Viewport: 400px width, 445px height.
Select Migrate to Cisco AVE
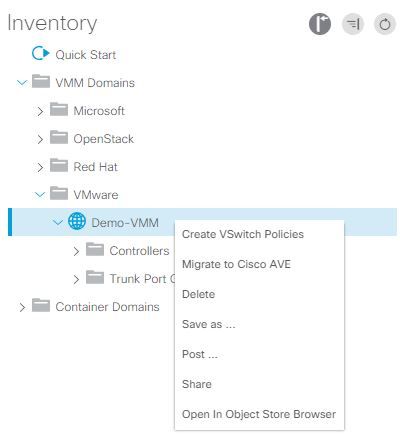[x=236, y=264]
